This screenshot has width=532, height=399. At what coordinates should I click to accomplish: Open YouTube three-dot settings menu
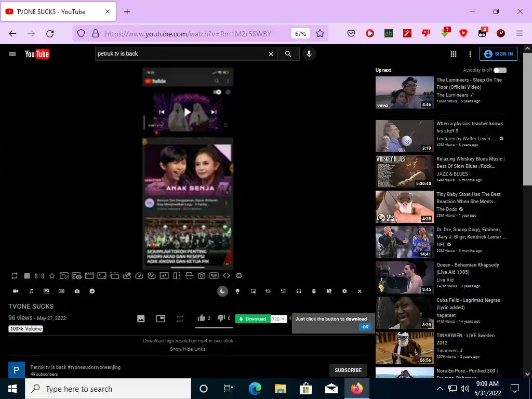point(470,54)
